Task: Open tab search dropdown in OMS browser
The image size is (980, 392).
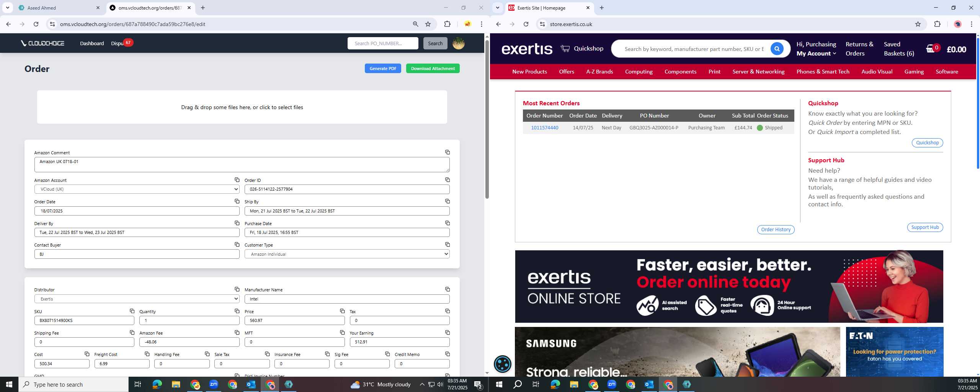Action: (x=7, y=8)
